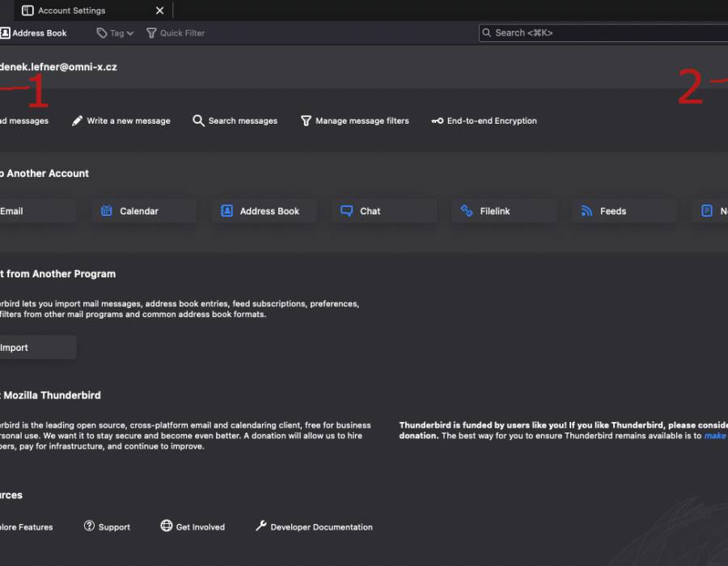728x566 pixels.
Task: Click the Support question mark icon
Action: click(89, 526)
